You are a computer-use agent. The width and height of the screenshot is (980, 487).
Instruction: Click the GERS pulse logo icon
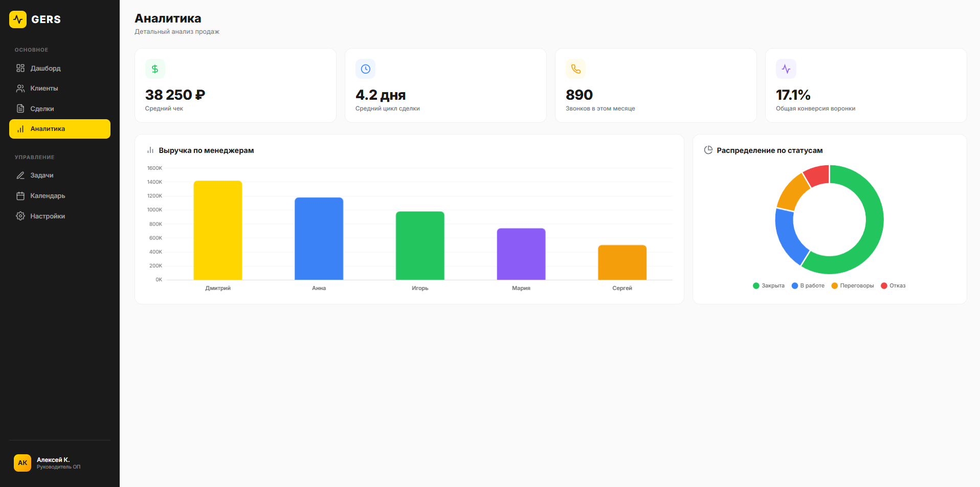(18, 19)
